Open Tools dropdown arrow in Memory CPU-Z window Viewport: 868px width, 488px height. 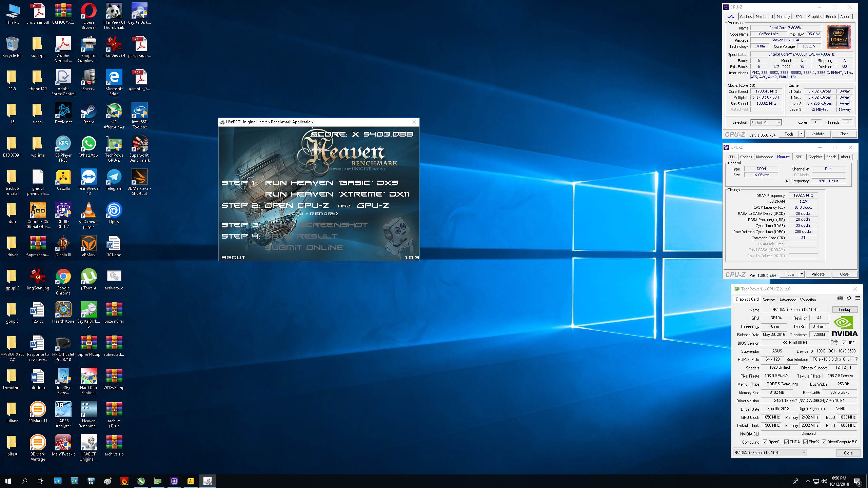(801, 274)
